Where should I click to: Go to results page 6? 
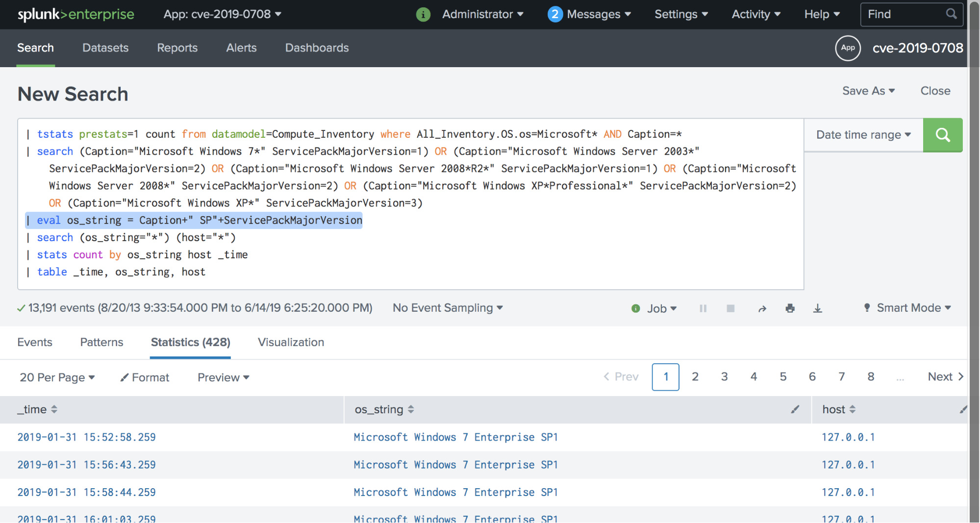(x=812, y=376)
